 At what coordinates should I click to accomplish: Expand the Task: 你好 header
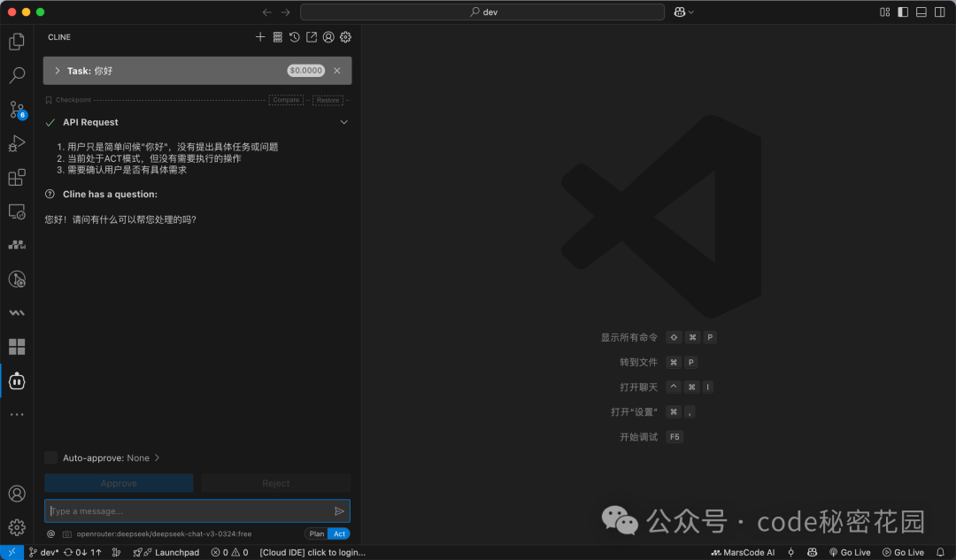click(56, 70)
